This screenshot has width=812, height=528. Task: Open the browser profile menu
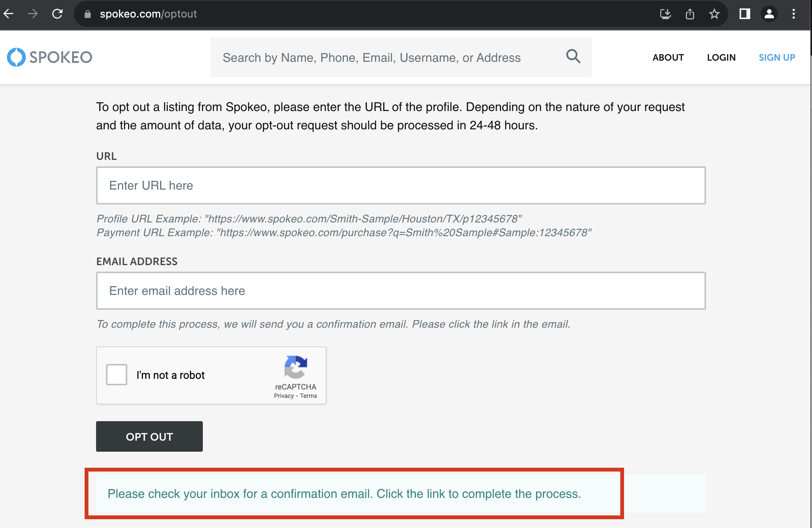pos(769,14)
